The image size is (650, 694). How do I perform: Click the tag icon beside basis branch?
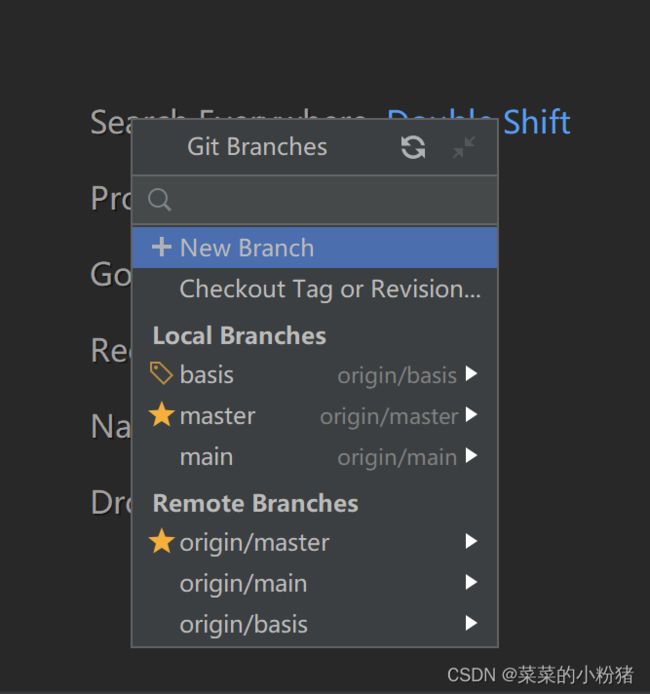161,373
